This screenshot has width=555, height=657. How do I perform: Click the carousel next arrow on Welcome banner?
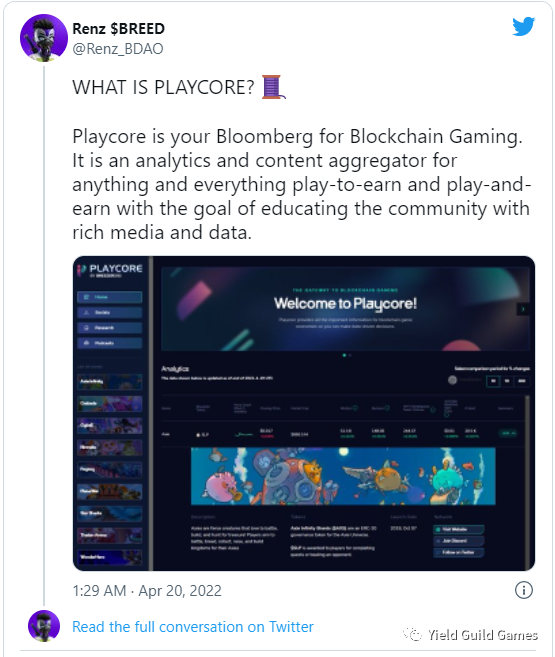(522, 309)
